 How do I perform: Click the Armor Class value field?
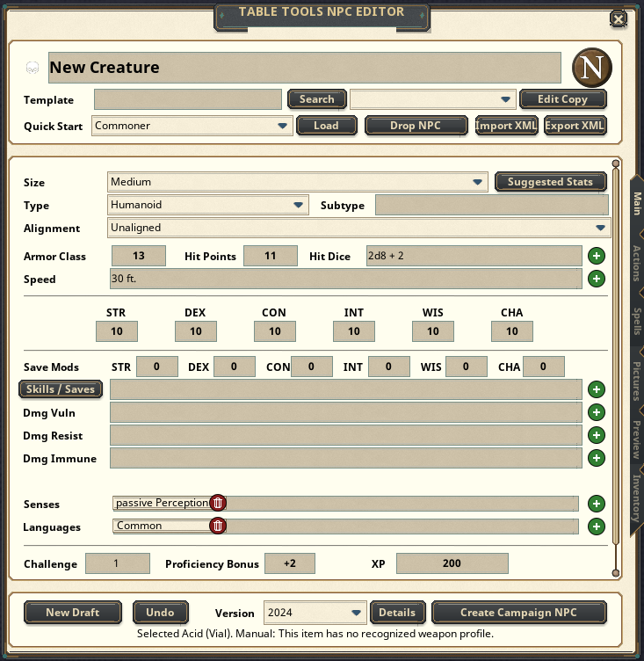pos(139,256)
